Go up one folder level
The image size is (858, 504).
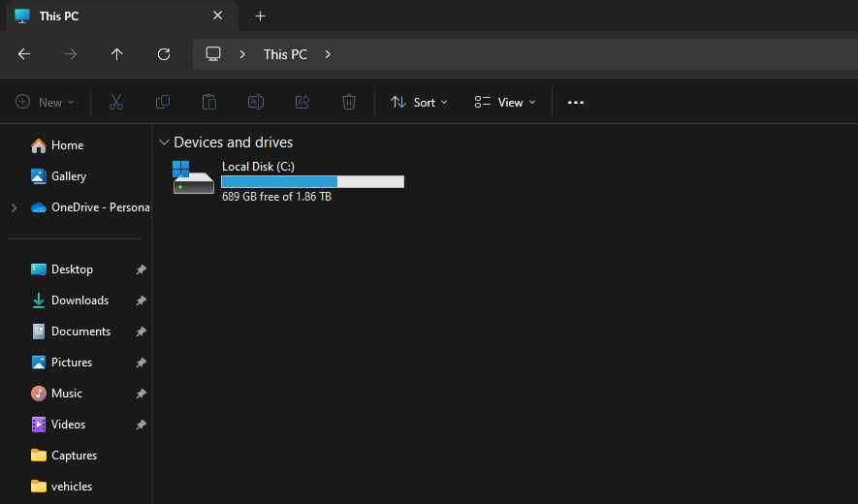(116, 54)
